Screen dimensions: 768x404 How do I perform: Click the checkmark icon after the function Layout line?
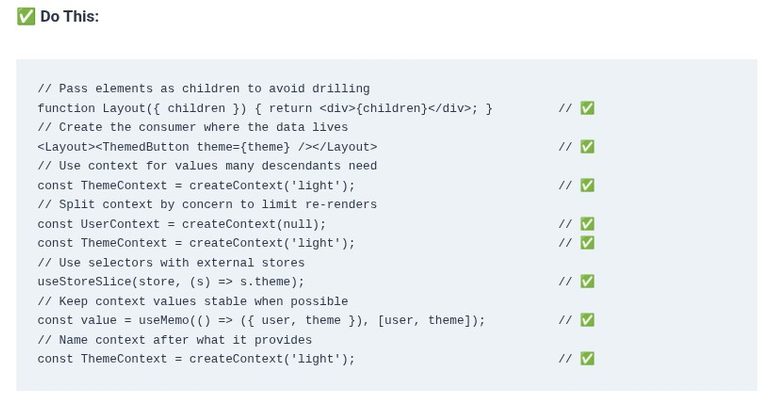point(587,108)
